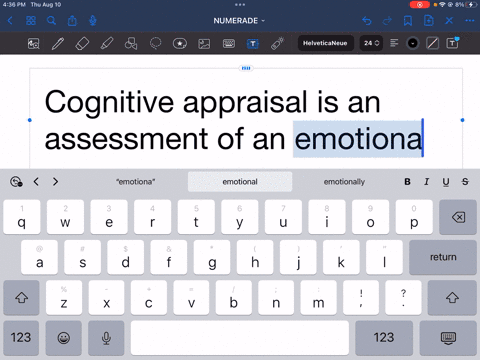This screenshot has width=480, height=360.
Task: Open the text box background style swatch
Action: tap(432, 43)
